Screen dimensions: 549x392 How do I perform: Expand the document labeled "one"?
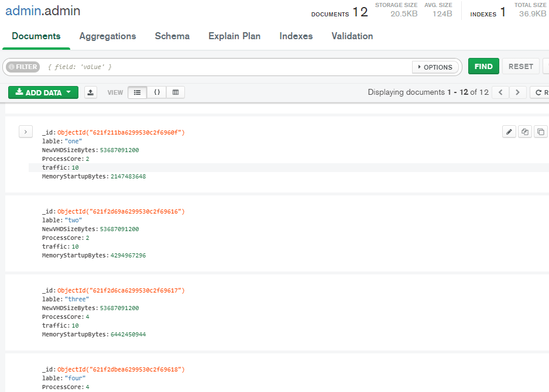26,132
